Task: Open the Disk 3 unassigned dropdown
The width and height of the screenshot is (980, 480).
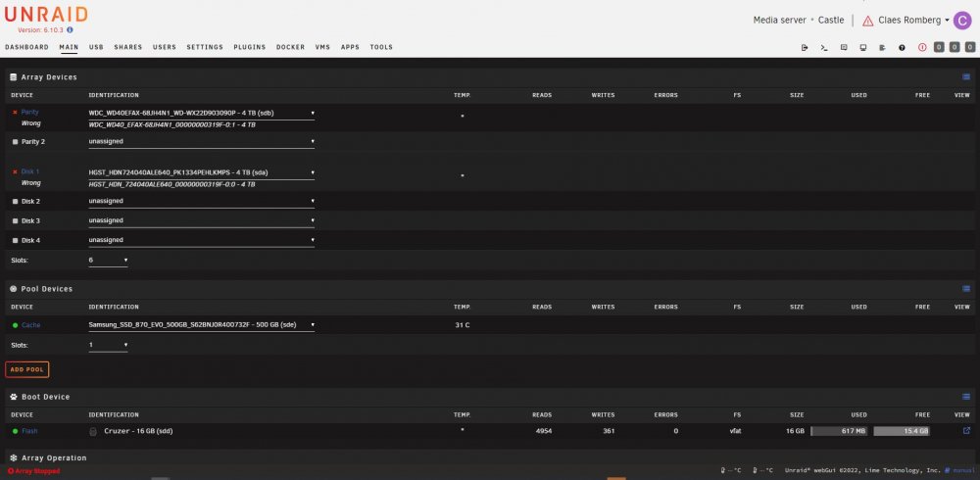Action: (x=201, y=220)
